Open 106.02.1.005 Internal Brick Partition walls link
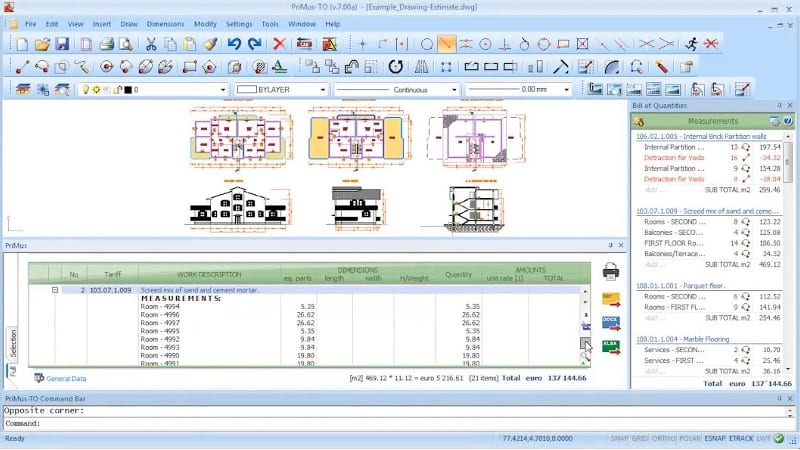The image size is (800, 450). click(701, 136)
